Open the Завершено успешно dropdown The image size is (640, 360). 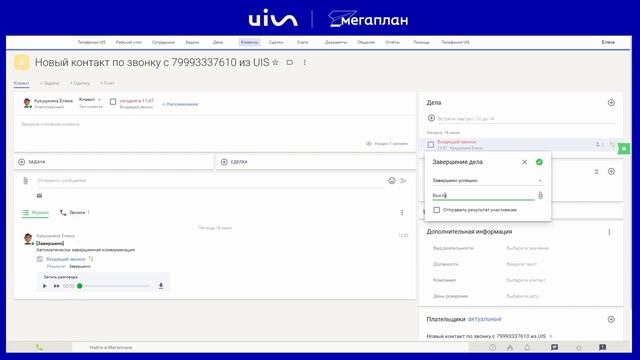click(487, 180)
